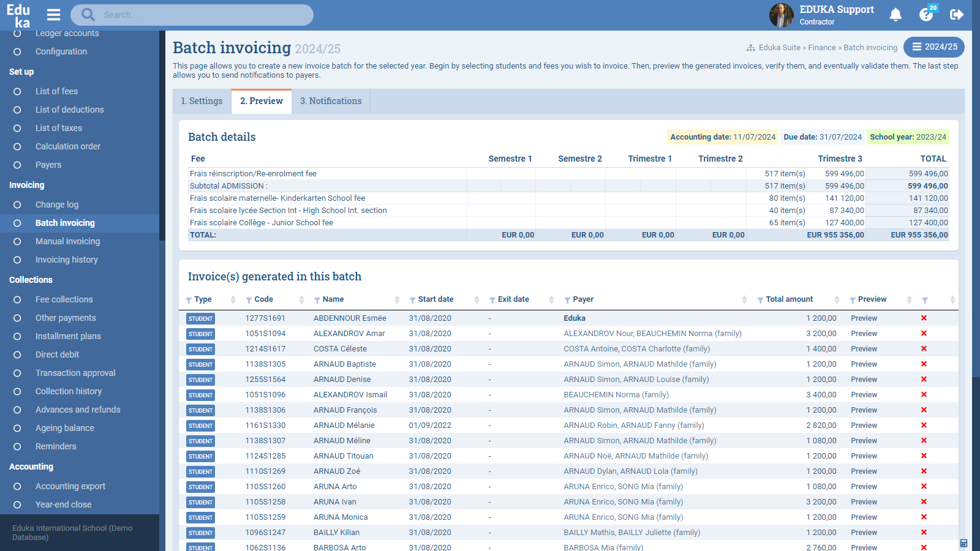Viewport: 980px width, 551px height.
Task: Open payer ARNAUD Robin, ARNAUD Fanny
Action: (x=634, y=425)
